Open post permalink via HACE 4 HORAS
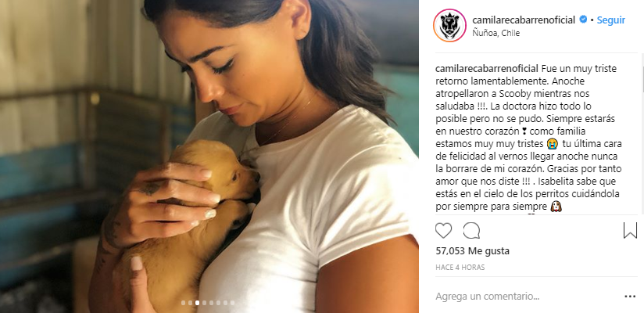Screen dimensions: 644x313 (460, 268)
